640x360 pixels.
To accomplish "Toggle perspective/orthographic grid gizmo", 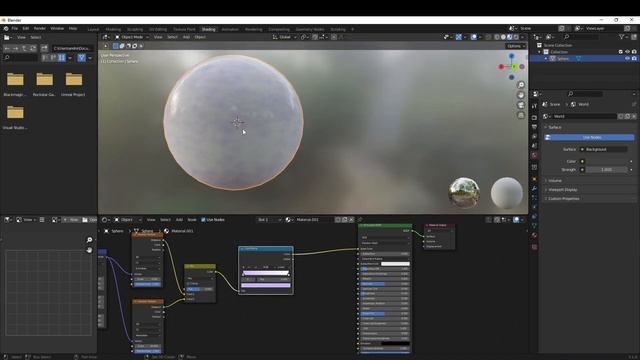I will (x=521, y=116).
